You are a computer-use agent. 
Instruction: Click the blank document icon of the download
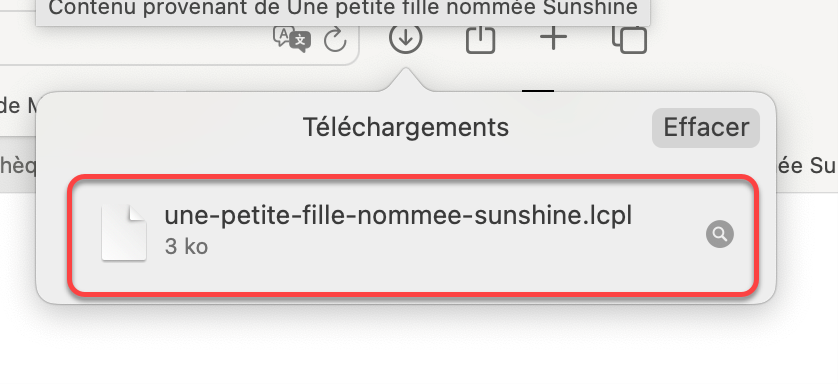tap(124, 233)
